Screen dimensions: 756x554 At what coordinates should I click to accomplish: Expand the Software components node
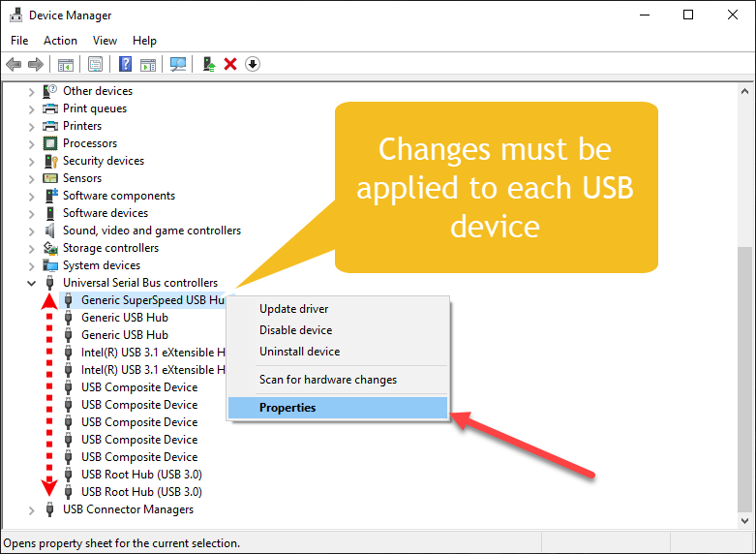[31, 197]
